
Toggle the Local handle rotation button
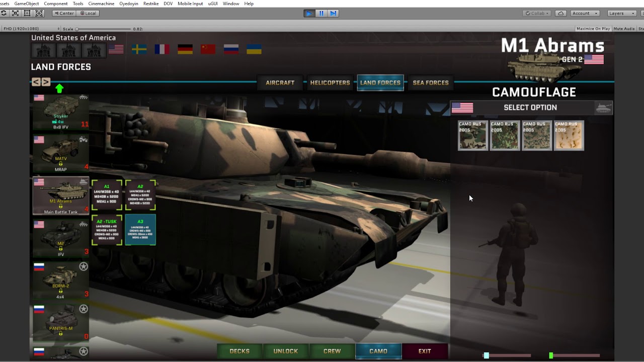pyautogui.click(x=88, y=14)
